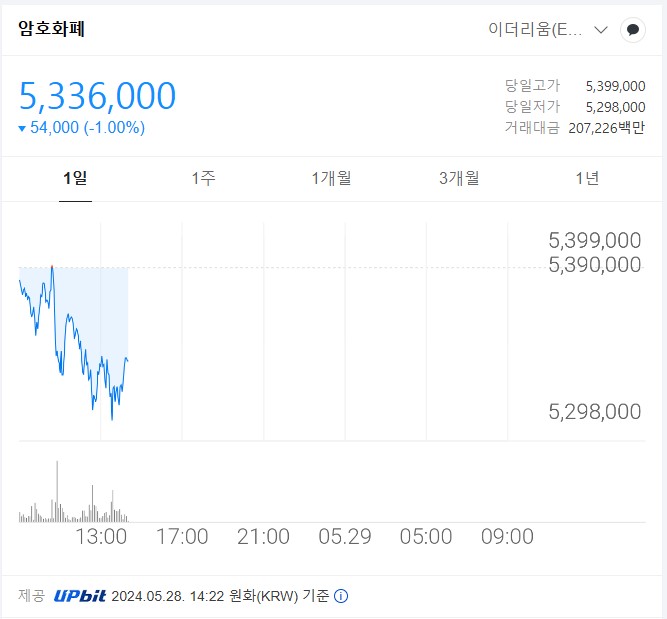The width and height of the screenshot is (667, 619).
Task: Open the 이더리움 cryptocurrency dropdown
Action: coord(535,30)
